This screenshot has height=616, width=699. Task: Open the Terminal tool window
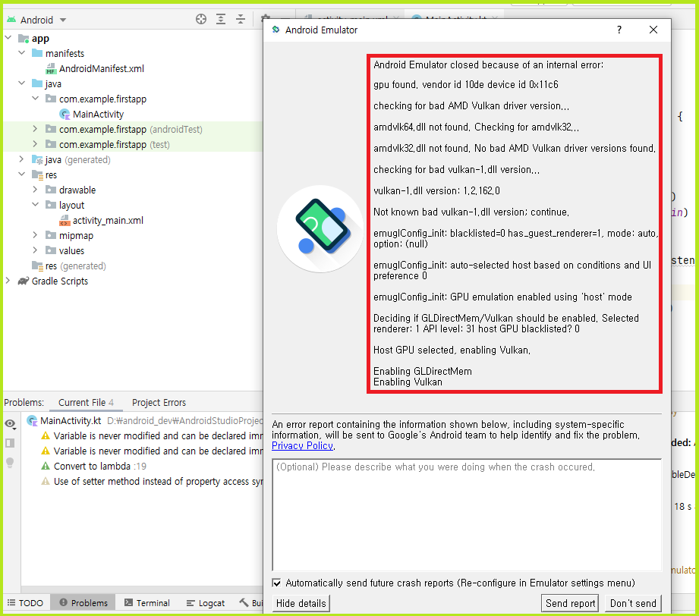click(x=147, y=603)
